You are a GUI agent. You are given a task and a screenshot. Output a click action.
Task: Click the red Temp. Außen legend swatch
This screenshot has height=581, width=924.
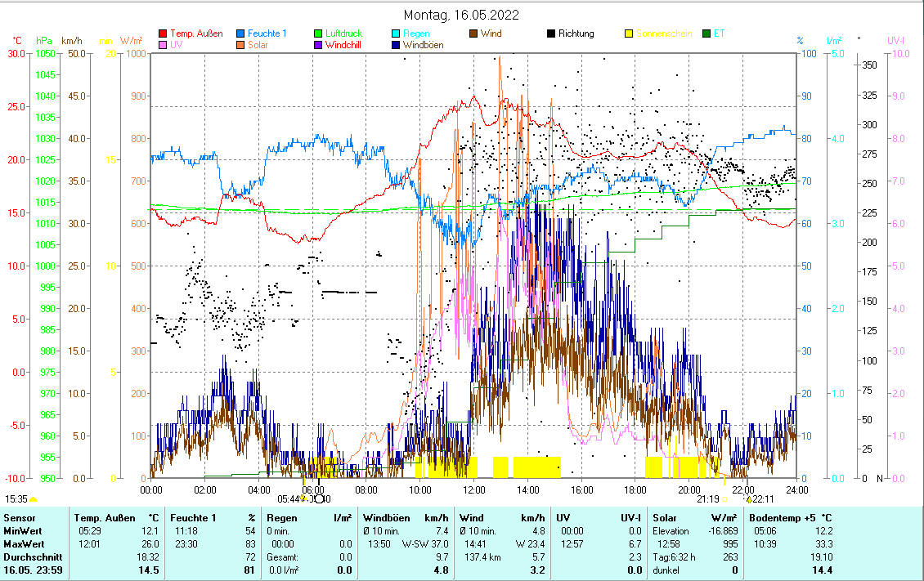(162, 34)
